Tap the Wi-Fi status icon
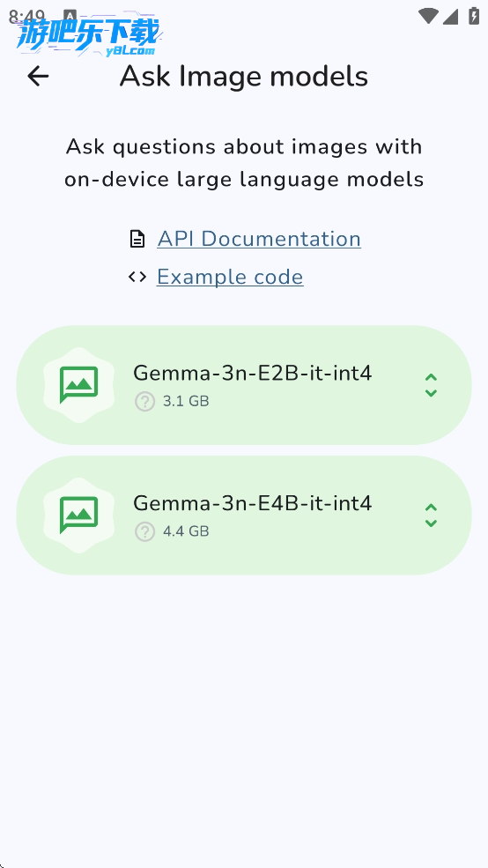The image size is (488, 868). point(428,16)
